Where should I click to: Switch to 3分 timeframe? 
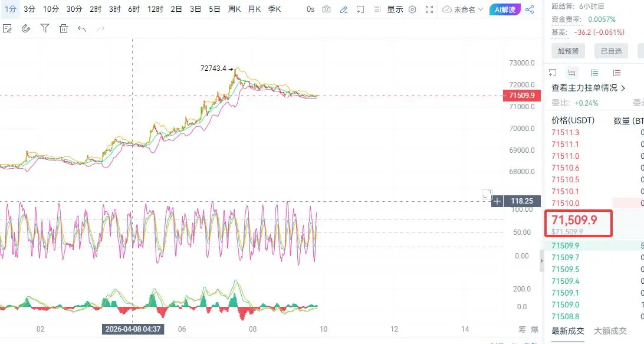[x=29, y=9]
